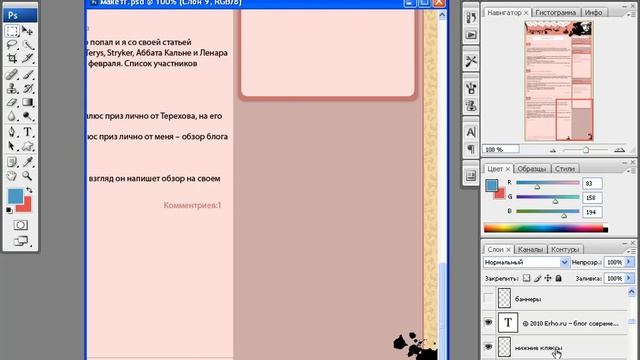640x360 pixels.
Task: Select the Type tool
Action: [27, 132]
